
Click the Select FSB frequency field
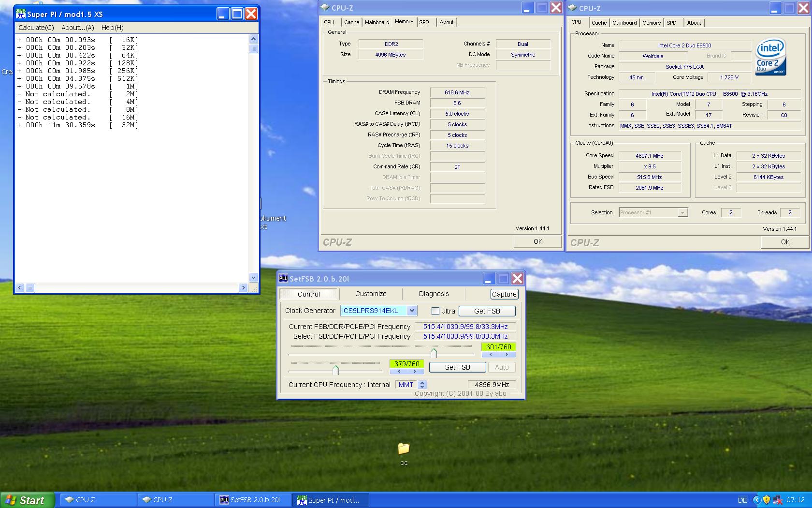coord(465,336)
